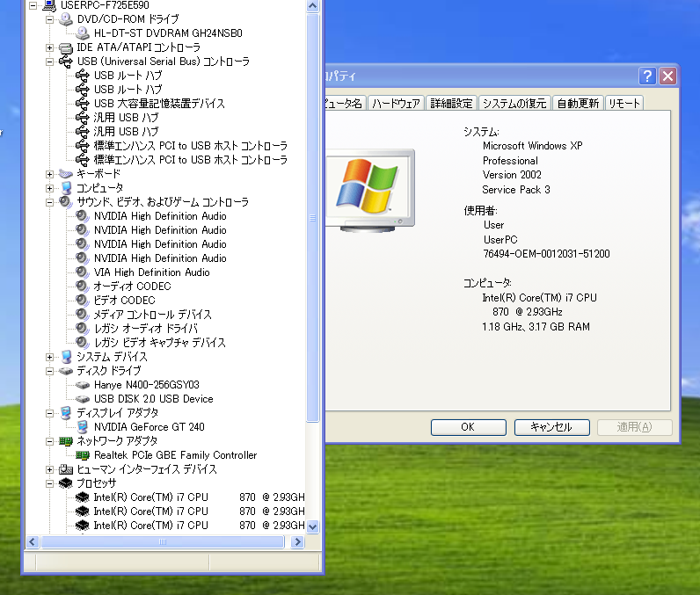Click the sound, video and game controller icon

point(66,202)
